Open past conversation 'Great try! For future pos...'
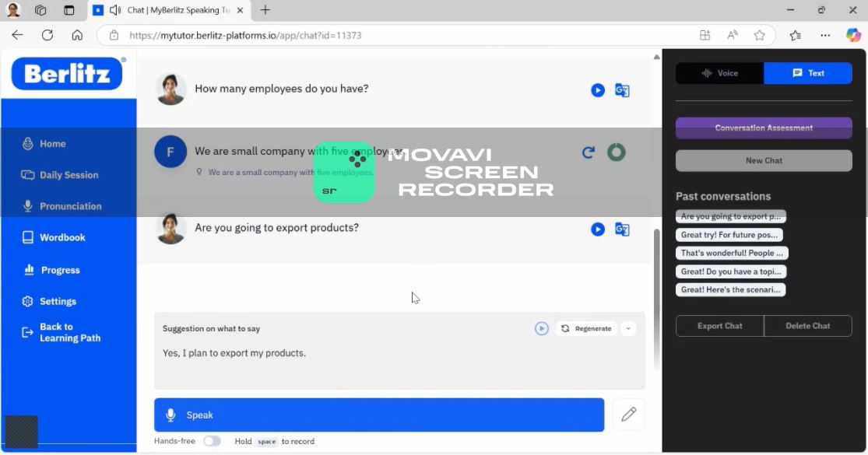The width and height of the screenshot is (868, 455). (729, 235)
